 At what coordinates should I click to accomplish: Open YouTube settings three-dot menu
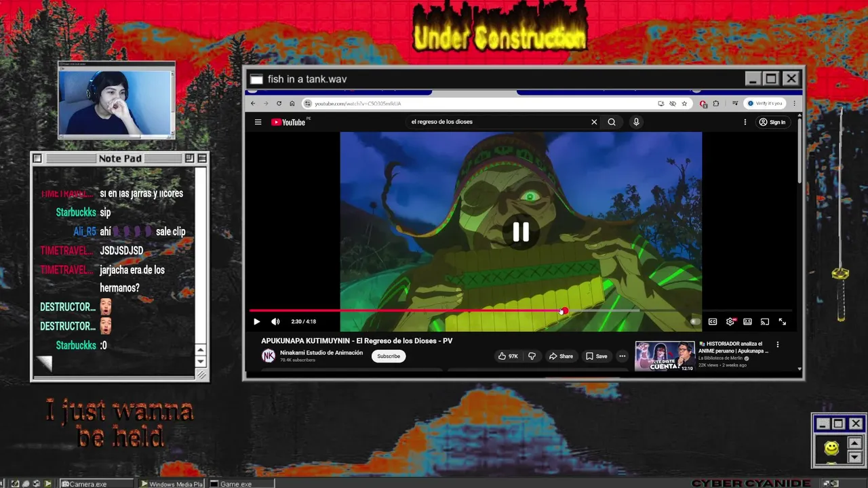[x=745, y=122]
